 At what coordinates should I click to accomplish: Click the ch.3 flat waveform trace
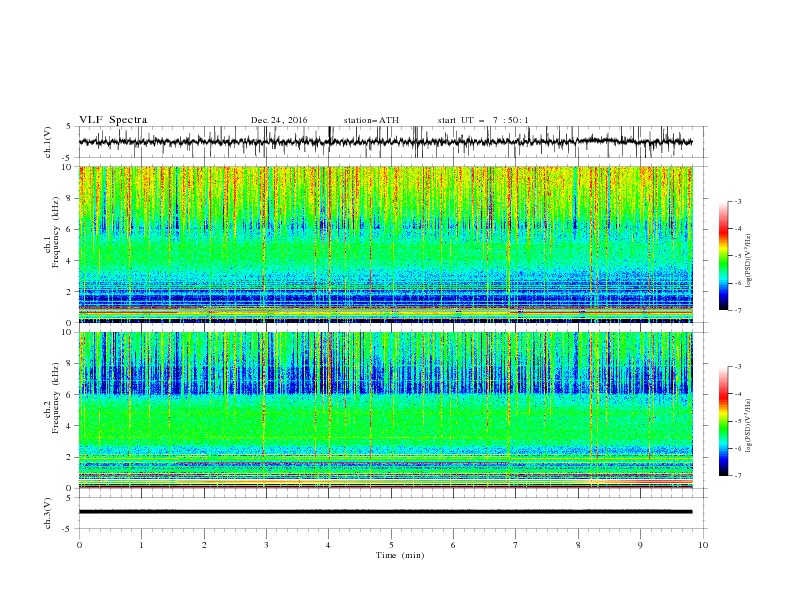(x=385, y=512)
